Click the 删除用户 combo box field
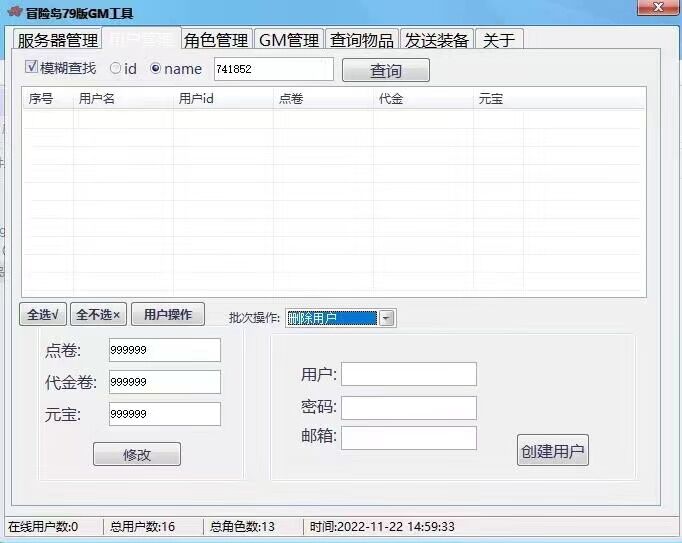682x543 pixels. click(x=331, y=318)
